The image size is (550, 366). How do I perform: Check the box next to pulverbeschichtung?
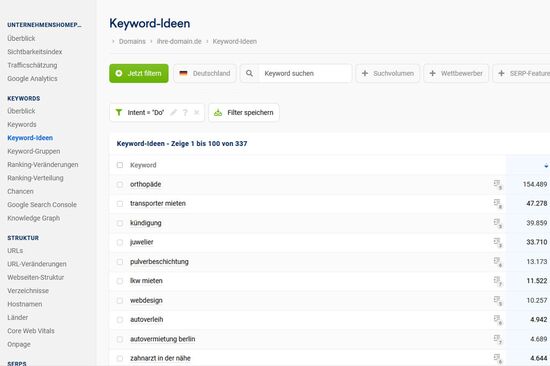(x=120, y=262)
